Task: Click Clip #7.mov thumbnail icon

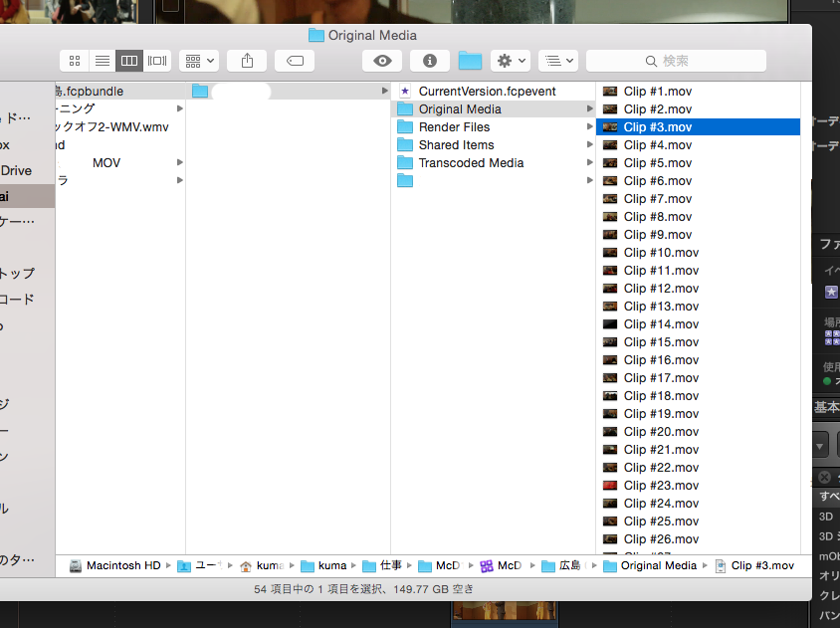Action: [x=610, y=199]
